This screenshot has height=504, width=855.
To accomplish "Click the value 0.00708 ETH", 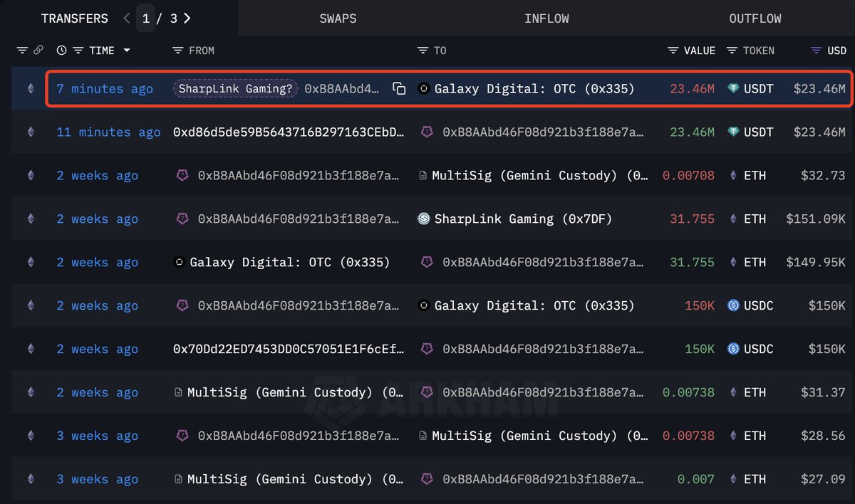I will [688, 176].
